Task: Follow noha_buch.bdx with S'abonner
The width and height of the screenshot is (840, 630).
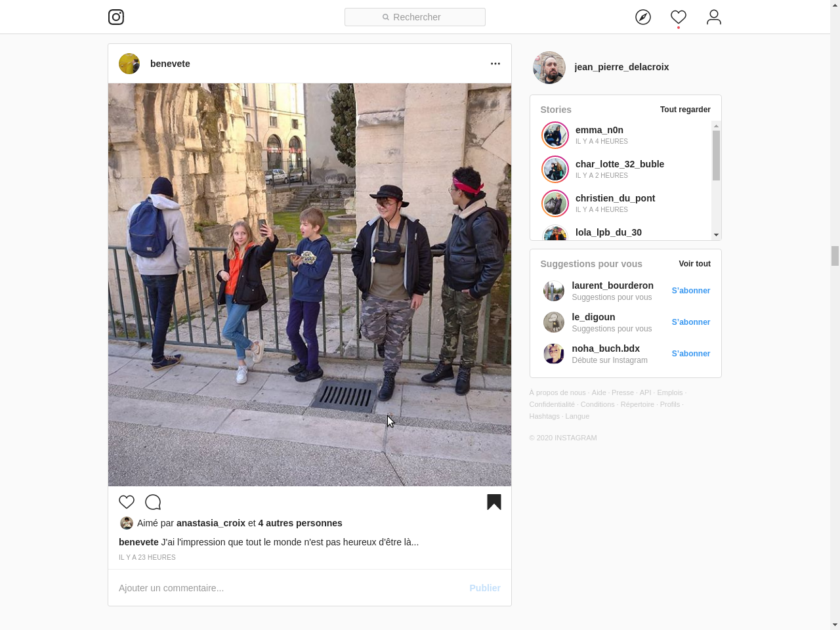Action: 690,354
